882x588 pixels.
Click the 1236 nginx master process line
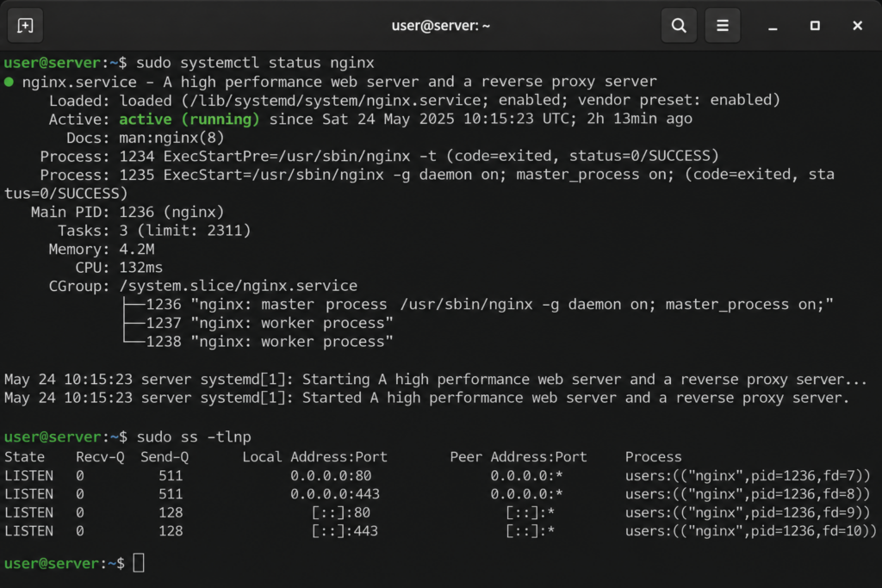coord(478,305)
